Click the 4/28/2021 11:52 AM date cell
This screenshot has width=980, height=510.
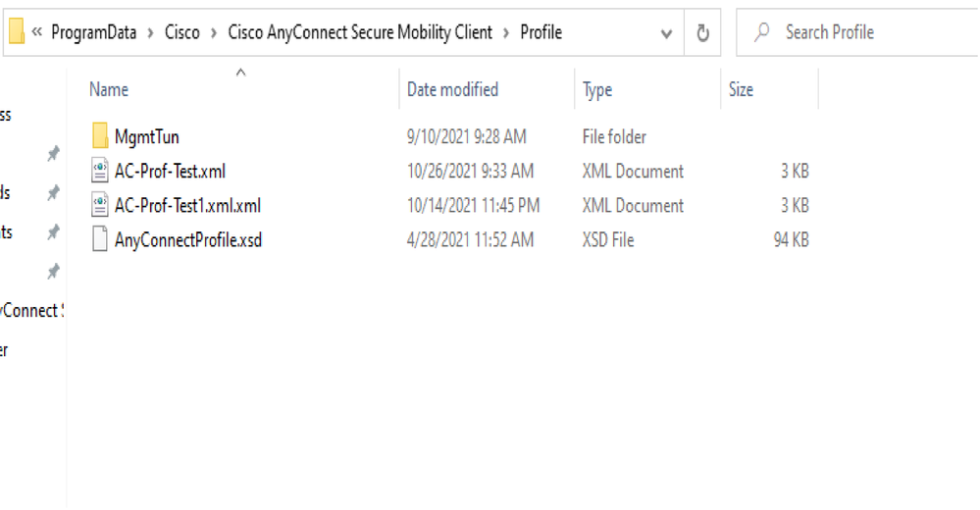(x=470, y=239)
